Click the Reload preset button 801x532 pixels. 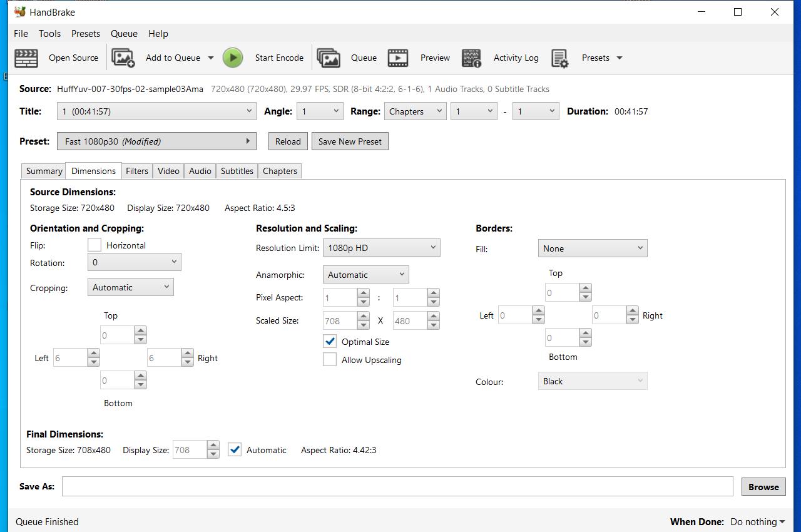[288, 141]
